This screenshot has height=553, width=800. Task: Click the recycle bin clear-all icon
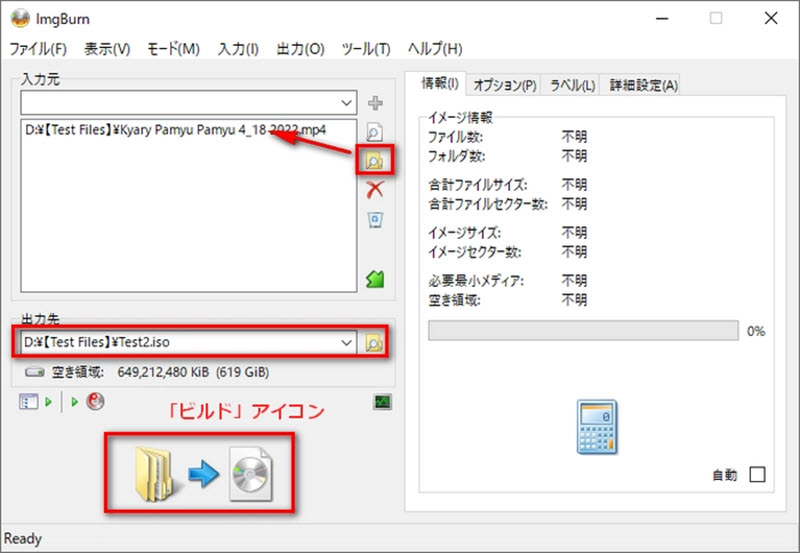pyautogui.click(x=375, y=219)
